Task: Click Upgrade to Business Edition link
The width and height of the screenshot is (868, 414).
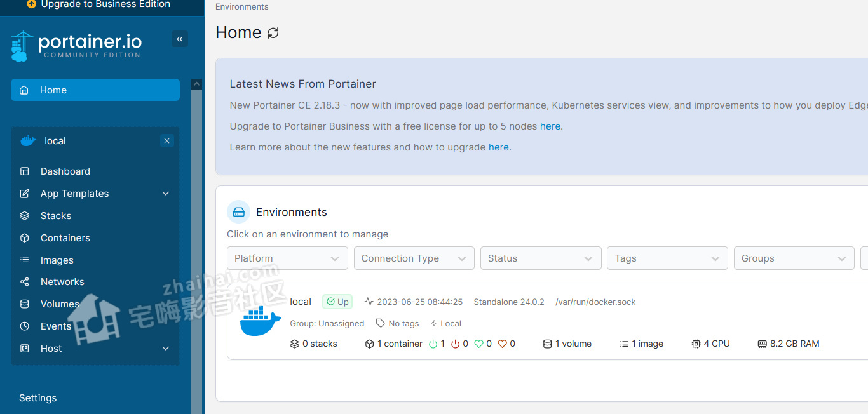Action: (105, 4)
